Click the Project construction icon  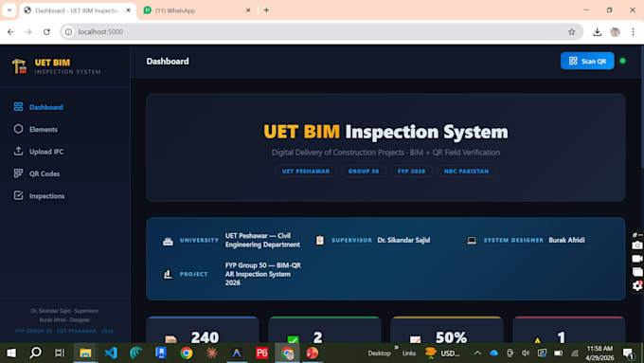[x=168, y=274]
